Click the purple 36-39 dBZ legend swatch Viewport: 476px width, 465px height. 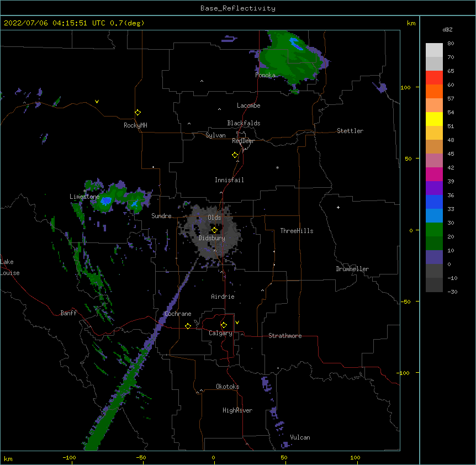[x=434, y=188]
